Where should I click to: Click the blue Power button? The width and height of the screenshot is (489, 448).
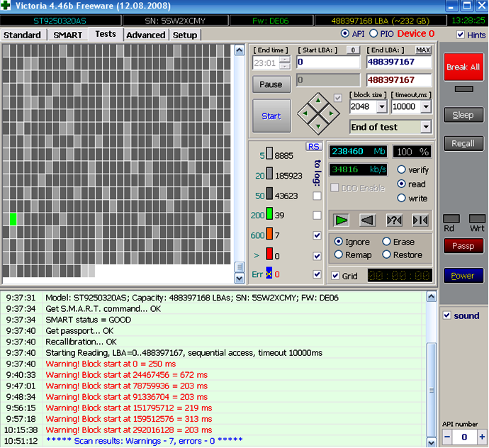(x=463, y=276)
